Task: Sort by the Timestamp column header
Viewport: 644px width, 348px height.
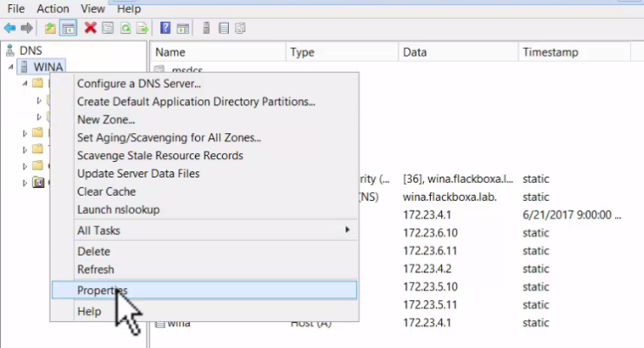Action: pos(550,52)
